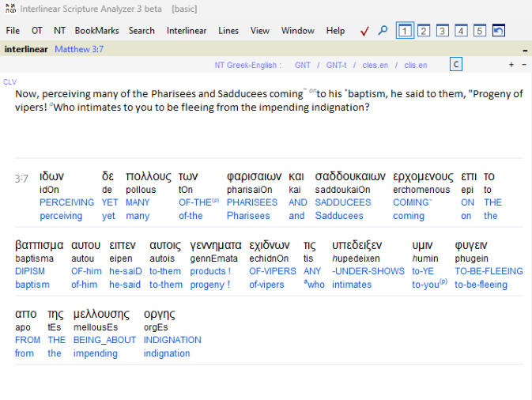Switch to window layout 1
The image size is (532, 400).
pyautogui.click(x=405, y=31)
